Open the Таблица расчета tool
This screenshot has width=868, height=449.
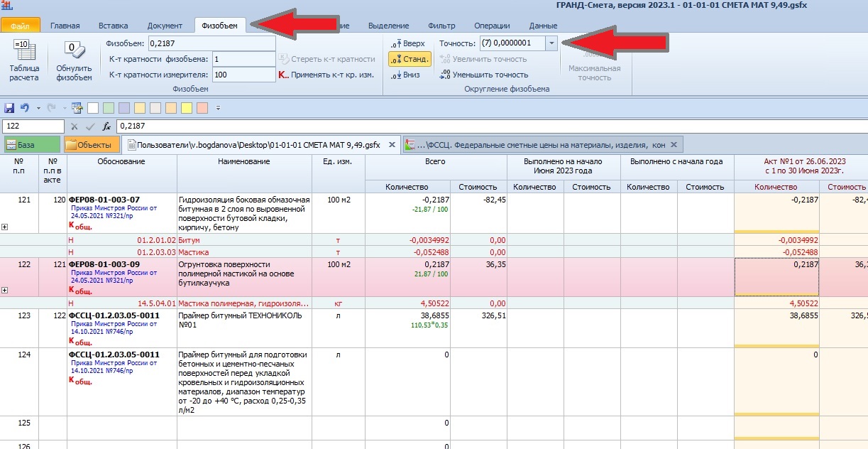24,60
